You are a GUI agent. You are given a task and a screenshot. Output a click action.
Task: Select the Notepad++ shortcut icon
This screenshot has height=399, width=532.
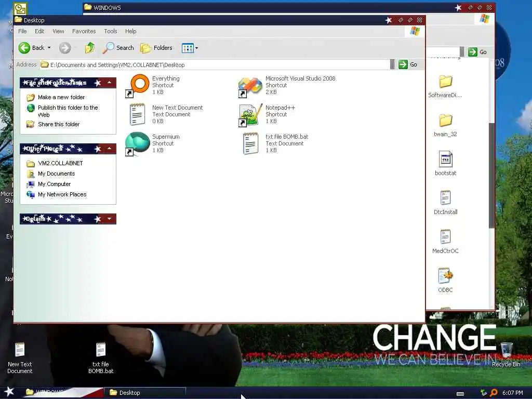(x=250, y=115)
